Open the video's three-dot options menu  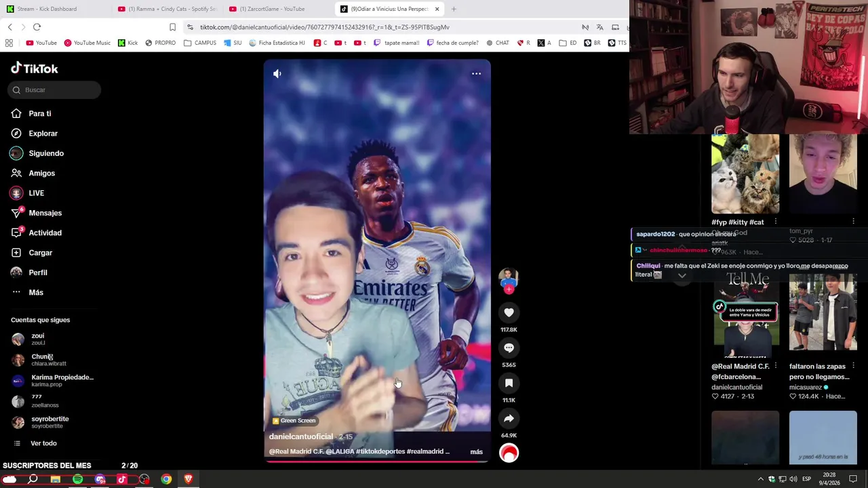click(x=476, y=74)
